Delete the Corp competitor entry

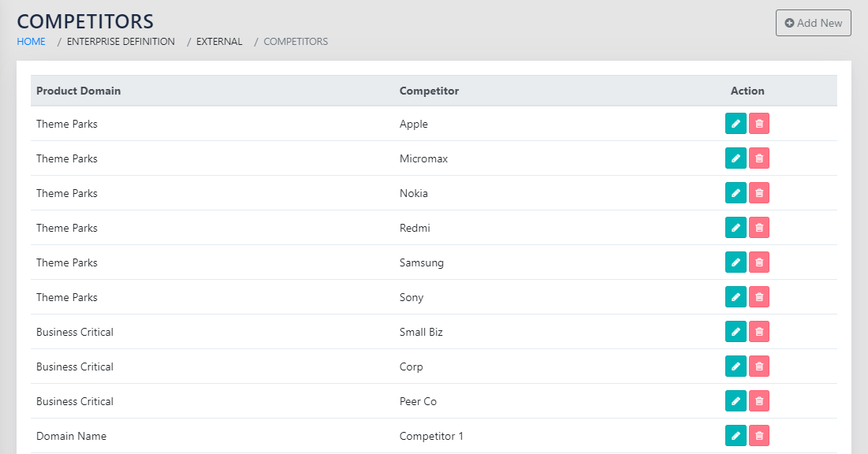(x=759, y=367)
